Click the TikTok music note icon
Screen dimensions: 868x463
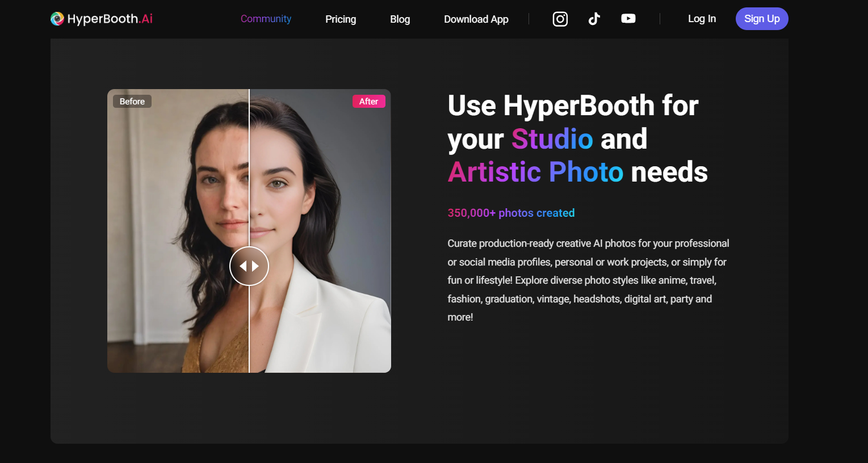594,19
